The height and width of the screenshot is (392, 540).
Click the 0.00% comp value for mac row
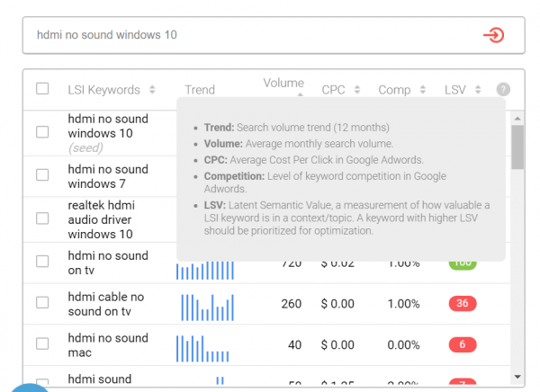pos(403,345)
